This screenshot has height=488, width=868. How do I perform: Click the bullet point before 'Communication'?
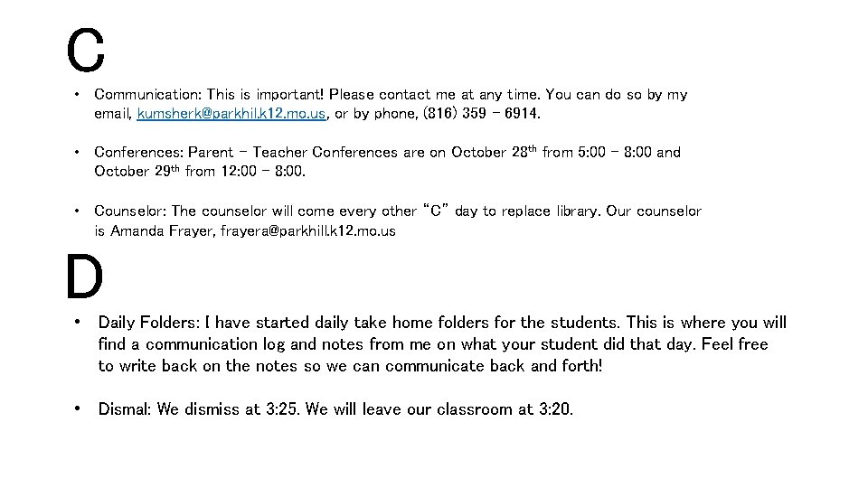pyautogui.click(x=80, y=95)
